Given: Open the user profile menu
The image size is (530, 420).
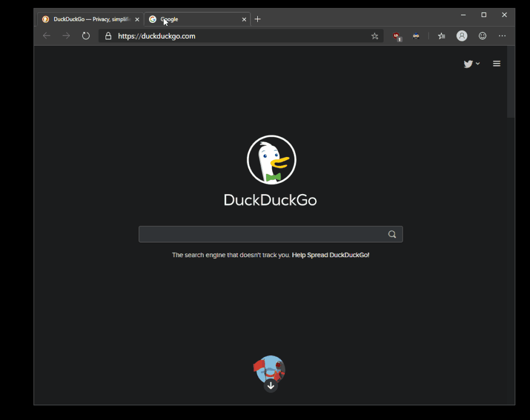Looking at the screenshot, I should pyautogui.click(x=462, y=36).
